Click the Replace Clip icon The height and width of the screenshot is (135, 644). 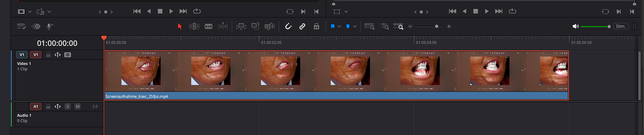click(270, 26)
